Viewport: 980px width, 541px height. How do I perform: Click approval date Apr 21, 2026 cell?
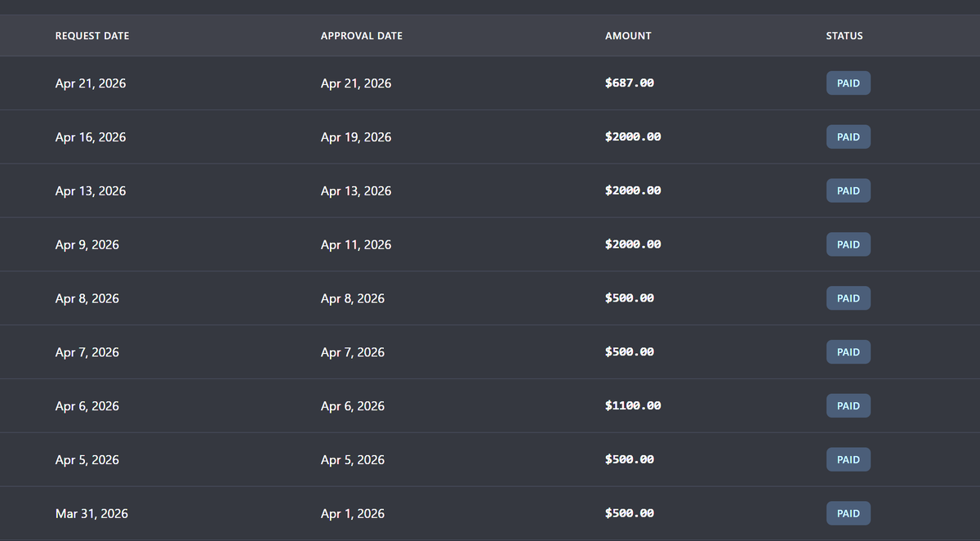click(356, 83)
